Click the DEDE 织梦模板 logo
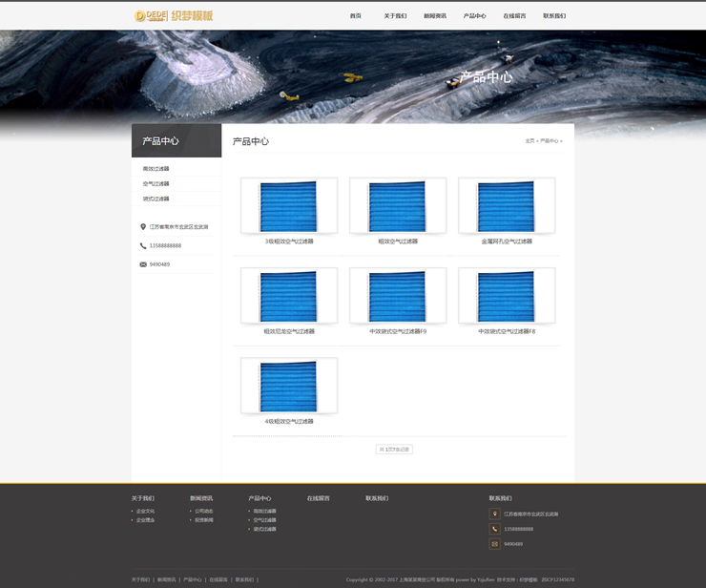Image resolution: width=706 pixels, height=588 pixels. coord(174,15)
